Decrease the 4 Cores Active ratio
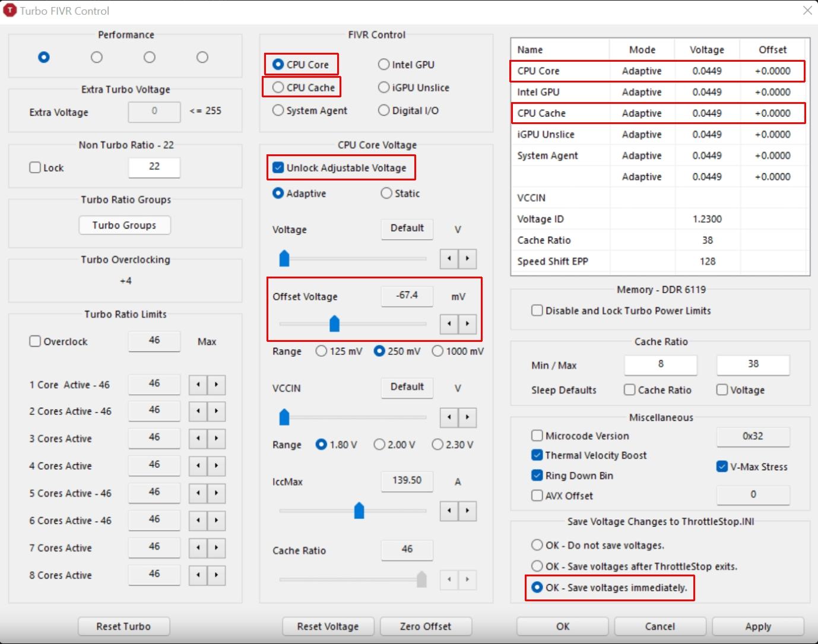This screenshot has height=644, width=818. tap(198, 466)
